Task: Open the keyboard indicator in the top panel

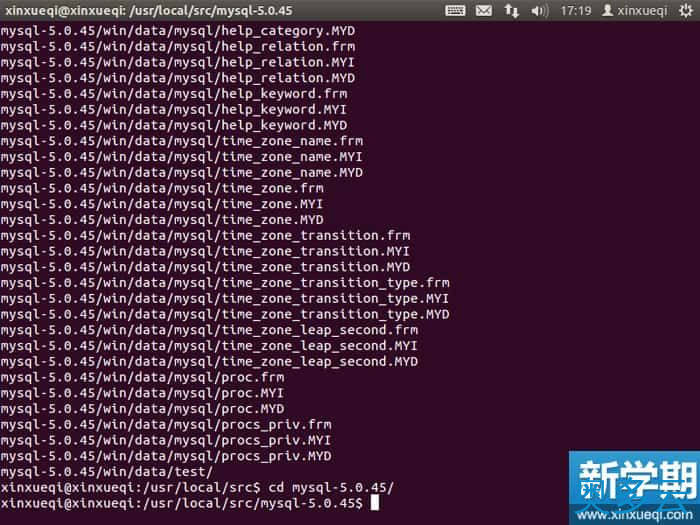Action: 455,10
